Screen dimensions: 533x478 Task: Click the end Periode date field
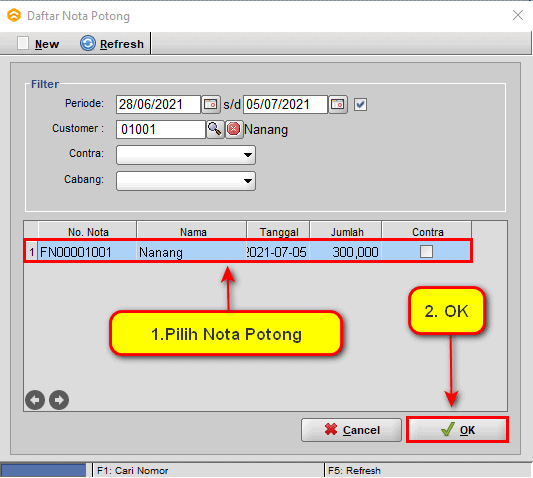(x=285, y=104)
